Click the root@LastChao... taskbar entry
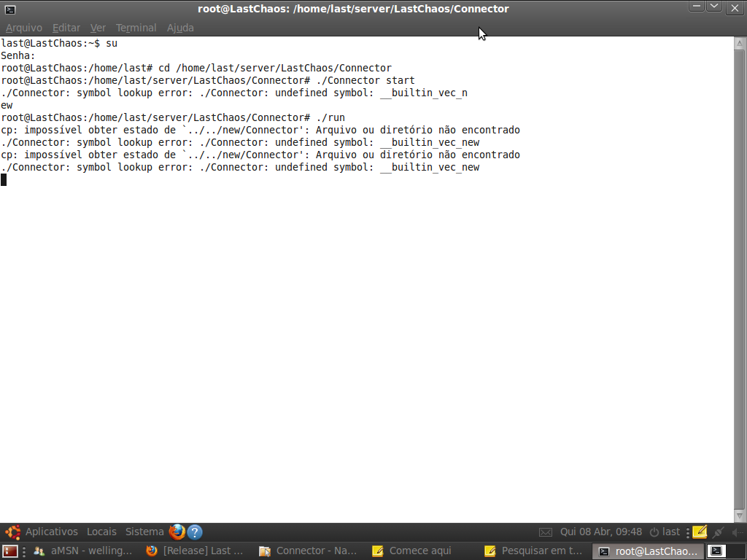The image size is (747, 560). (649, 551)
